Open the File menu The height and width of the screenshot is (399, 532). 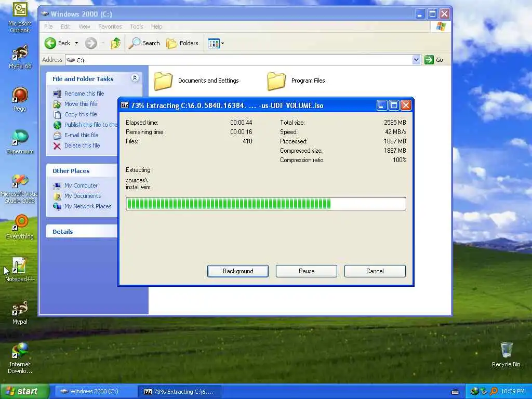coord(48,26)
